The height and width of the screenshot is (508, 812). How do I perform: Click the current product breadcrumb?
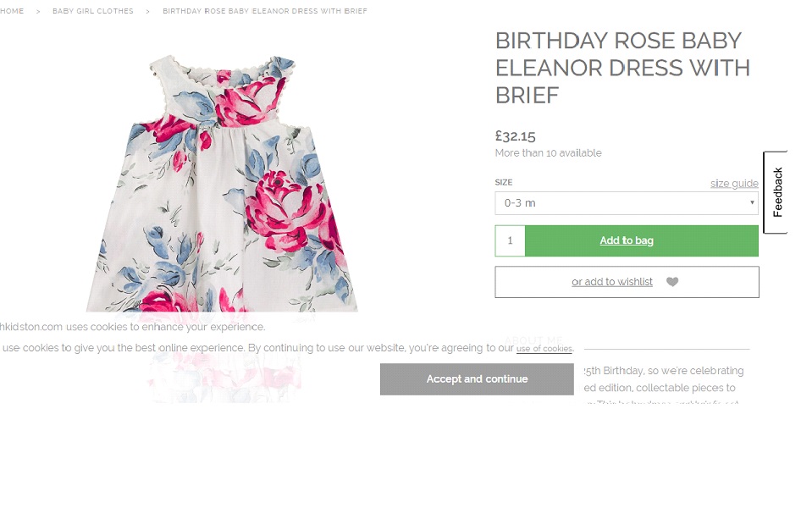[x=265, y=11]
